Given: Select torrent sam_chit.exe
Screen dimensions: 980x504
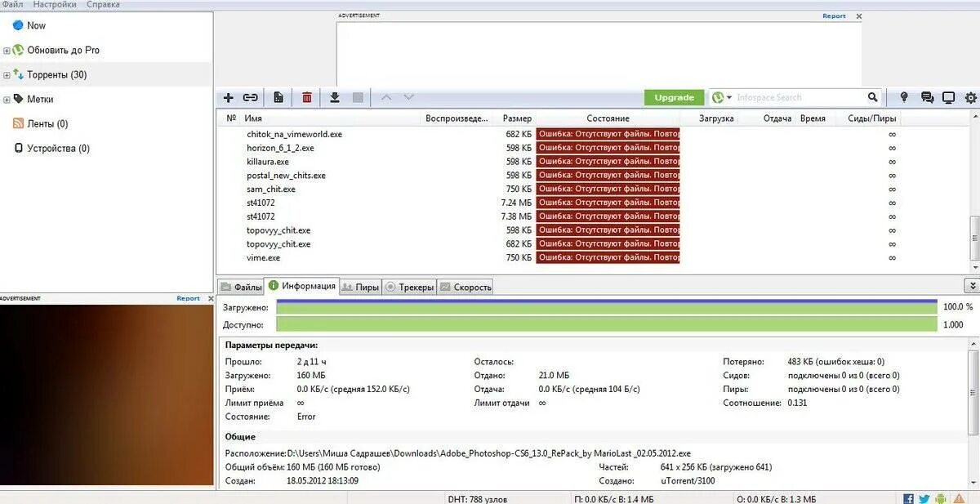Looking at the screenshot, I should (x=271, y=189).
